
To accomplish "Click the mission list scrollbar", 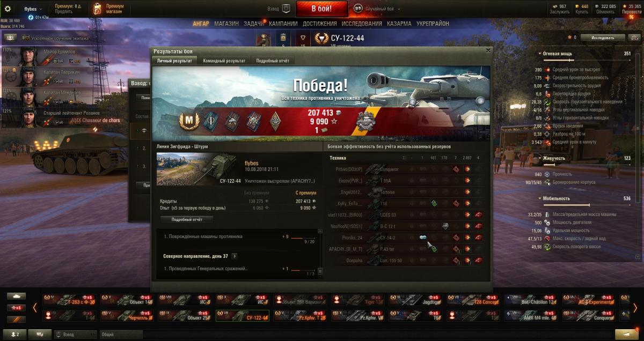I will tap(320, 252).
